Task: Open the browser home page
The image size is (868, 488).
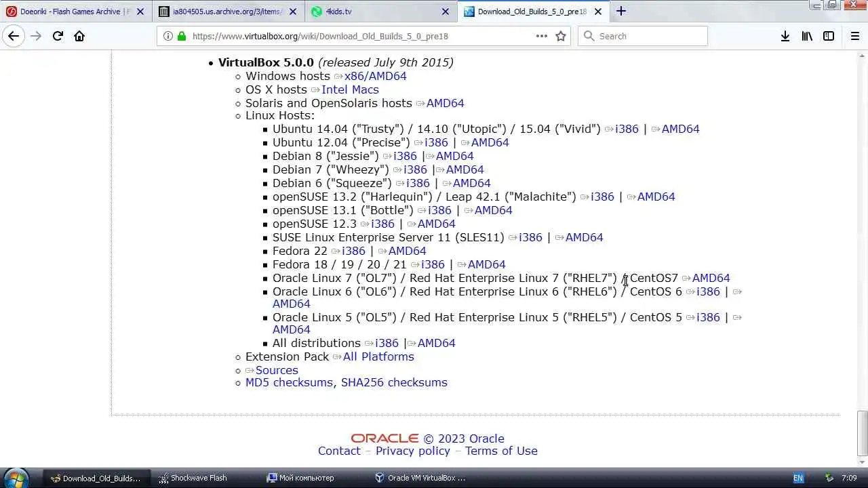Action: click(79, 36)
